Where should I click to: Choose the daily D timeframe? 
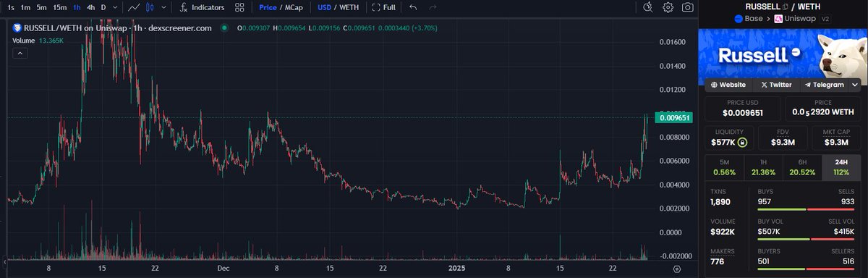pyautogui.click(x=103, y=7)
